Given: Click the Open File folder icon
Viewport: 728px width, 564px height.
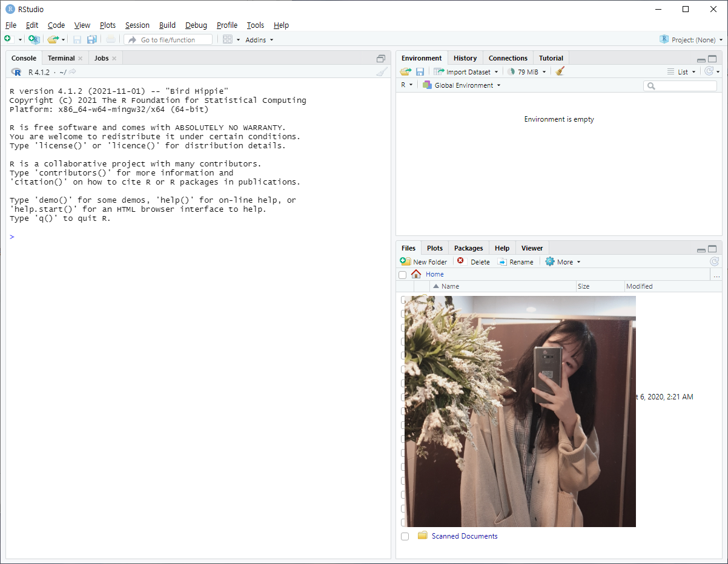Looking at the screenshot, I should 53,39.
